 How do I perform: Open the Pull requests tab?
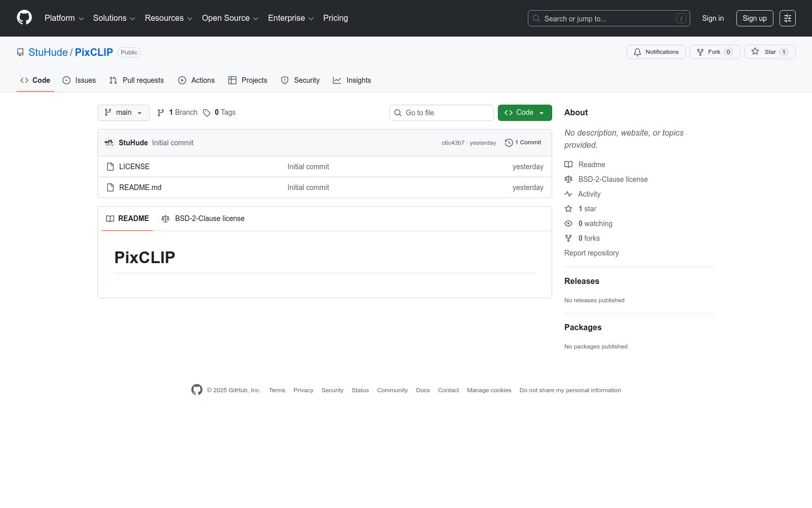click(137, 80)
